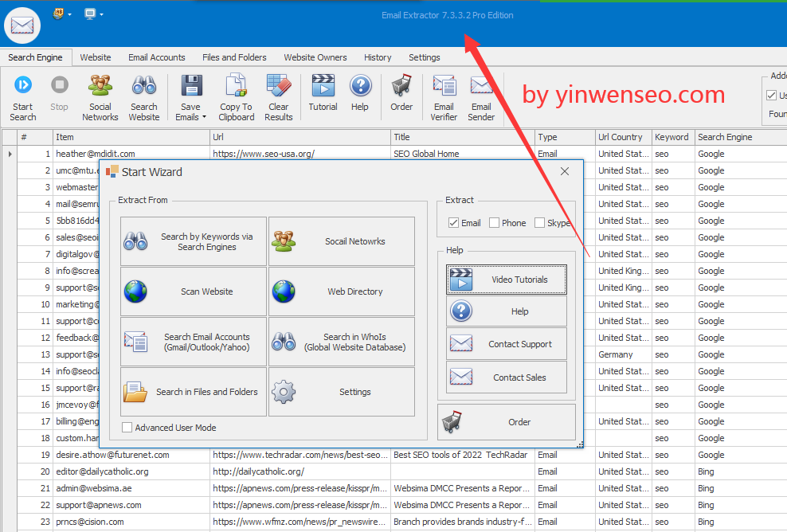
Task: Open Video Tutorials in wizard Help section
Action: [507, 280]
